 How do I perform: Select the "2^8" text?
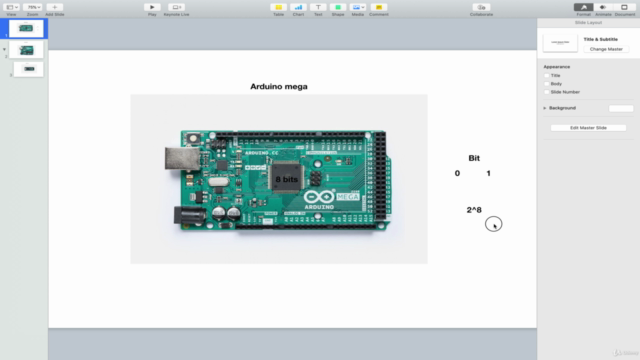click(474, 210)
